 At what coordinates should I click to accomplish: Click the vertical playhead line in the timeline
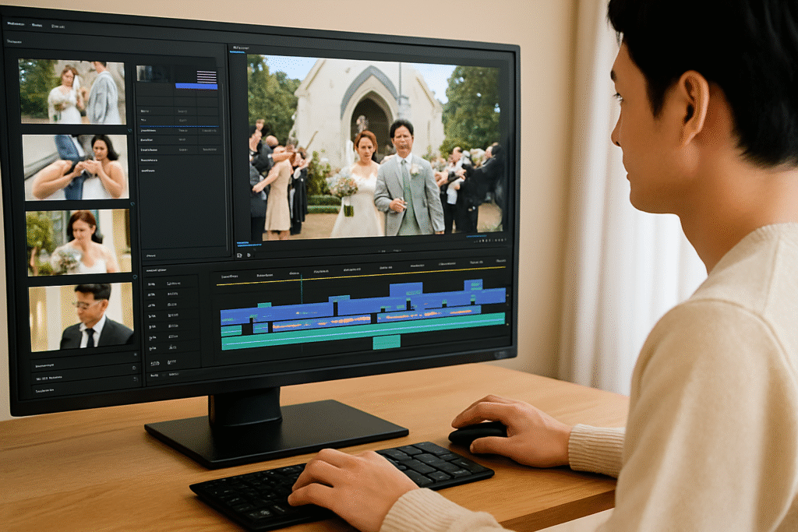pyautogui.click(x=302, y=290)
